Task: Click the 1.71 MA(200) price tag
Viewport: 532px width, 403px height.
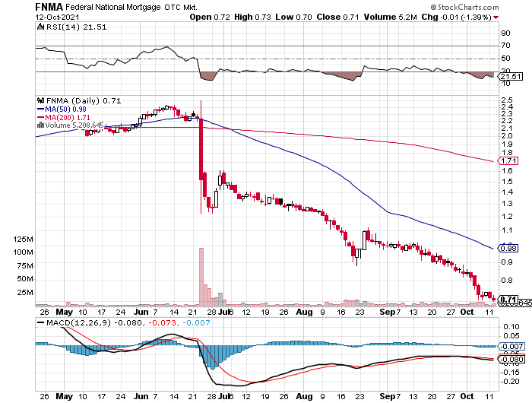Action: (x=509, y=161)
